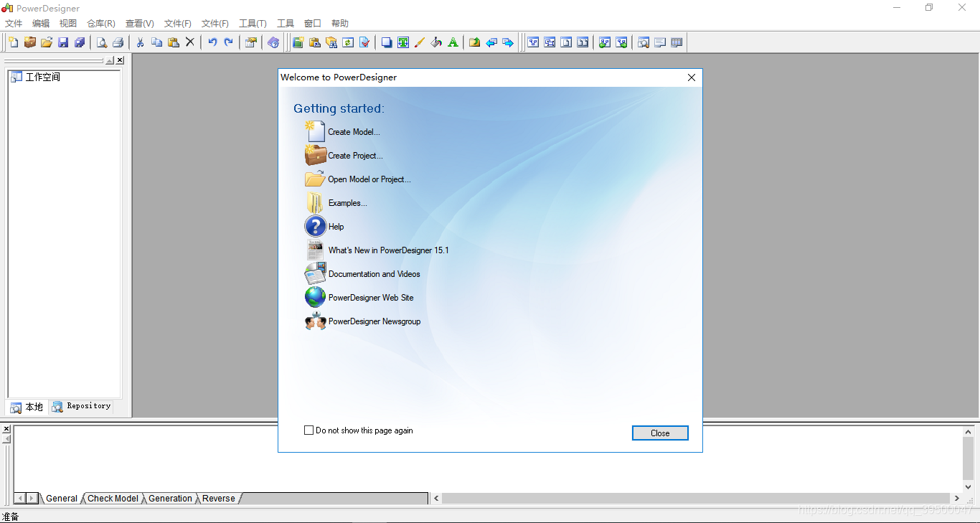Click the Save floppy disk toolbar icon
The height and width of the screenshot is (523, 980).
63,42
